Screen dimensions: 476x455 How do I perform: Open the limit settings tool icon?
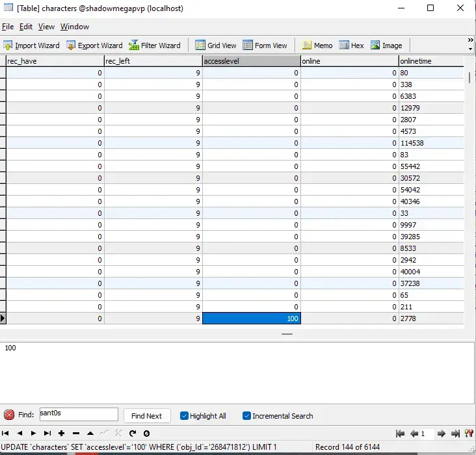pyautogui.click(x=469, y=434)
